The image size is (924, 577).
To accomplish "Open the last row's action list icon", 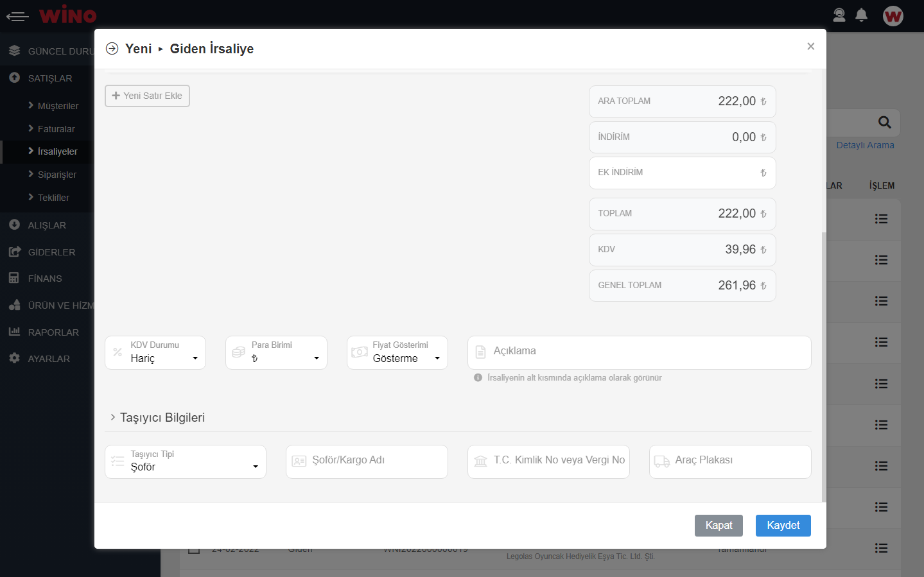I will (x=881, y=548).
